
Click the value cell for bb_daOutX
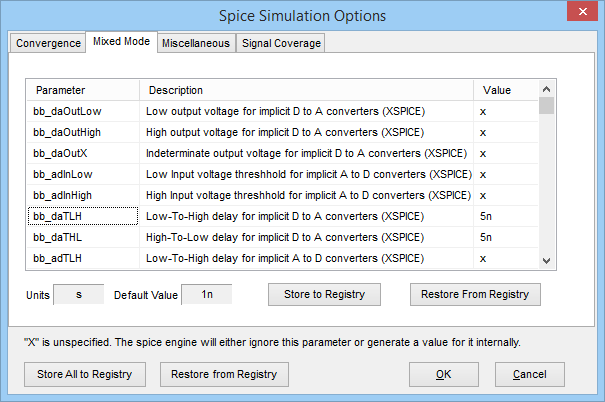point(503,153)
